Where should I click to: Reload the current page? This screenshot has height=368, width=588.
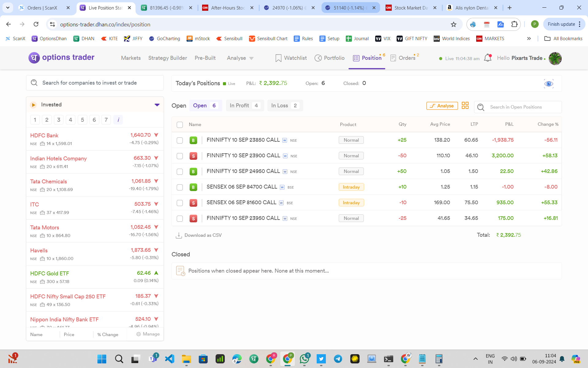(x=36, y=24)
